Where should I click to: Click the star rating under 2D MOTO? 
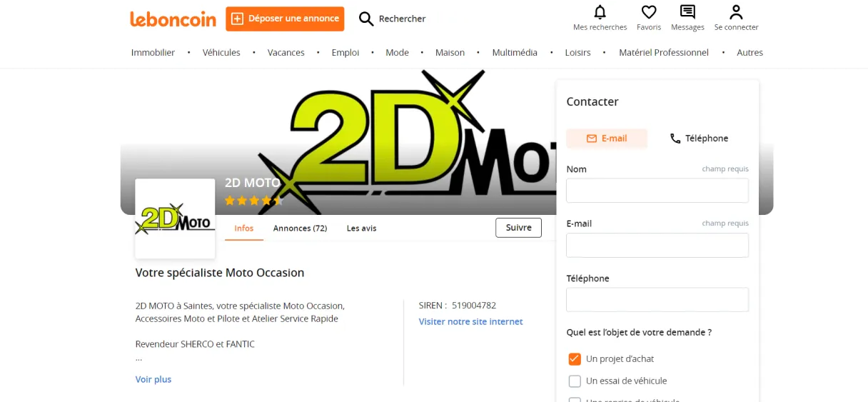coord(254,201)
